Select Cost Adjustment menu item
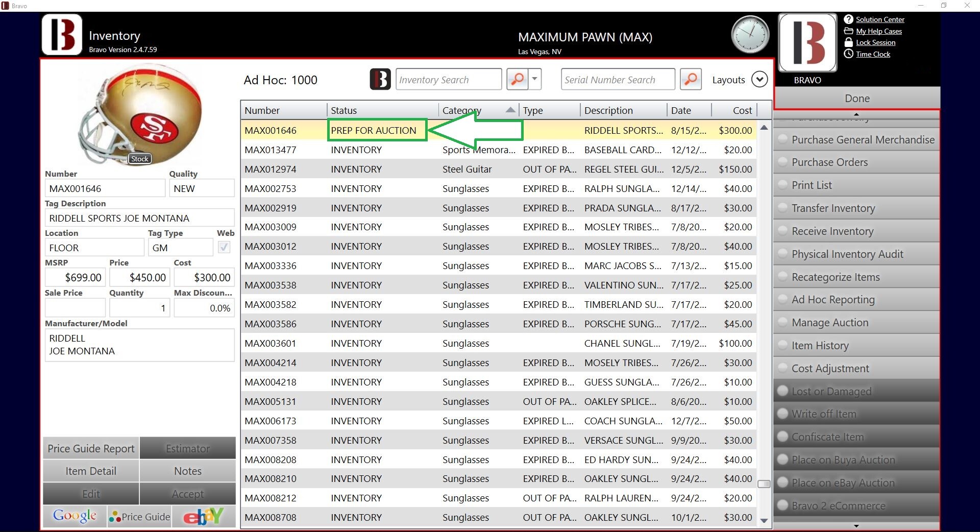The height and width of the screenshot is (532, 980). (856, 369)
